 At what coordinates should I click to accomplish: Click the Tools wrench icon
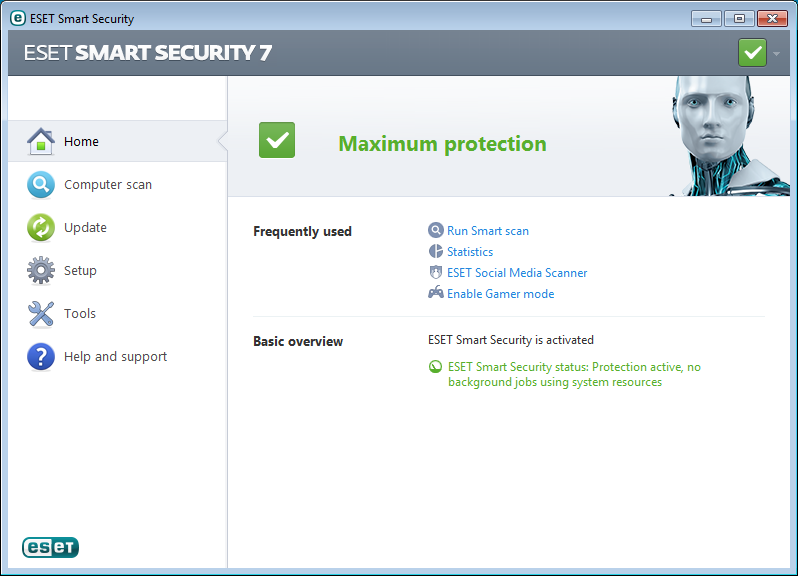40,314
